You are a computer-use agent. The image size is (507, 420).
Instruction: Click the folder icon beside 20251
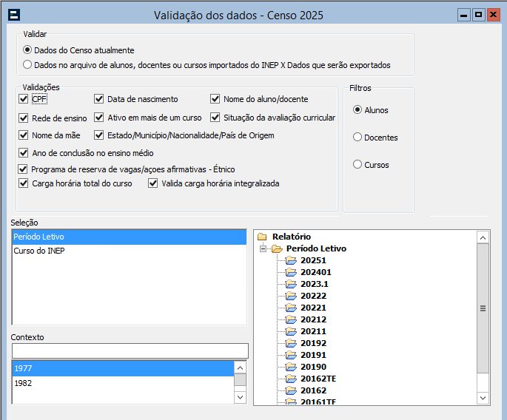(291, 260)
